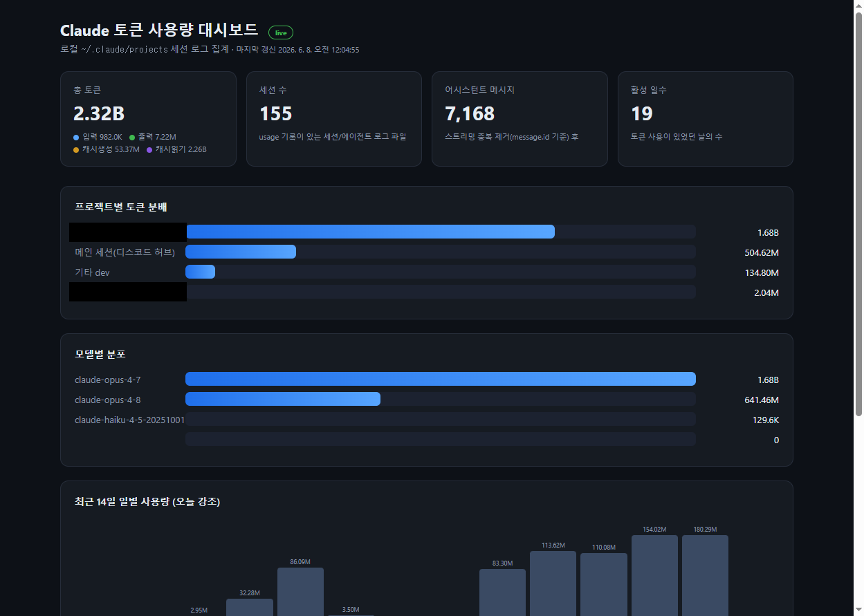
Task: Click the 모델별 분포 heading
Action: click(100, 354)
